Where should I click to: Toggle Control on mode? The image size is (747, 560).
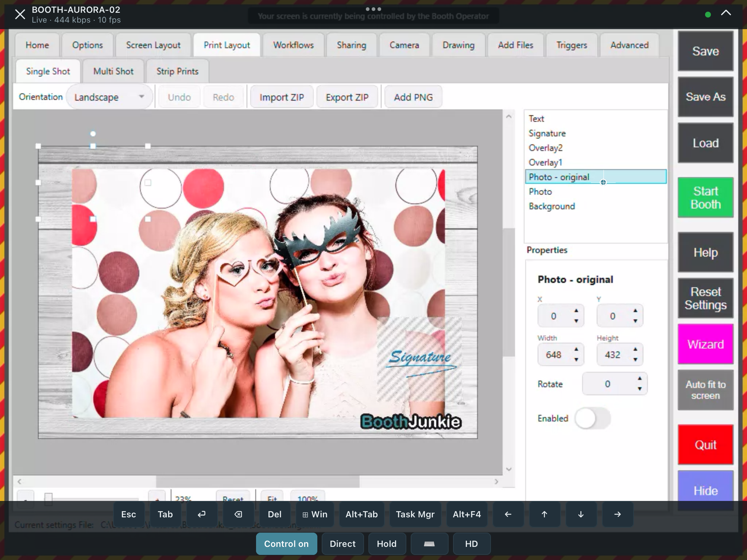pyautogui.click(x=286, y=544)
